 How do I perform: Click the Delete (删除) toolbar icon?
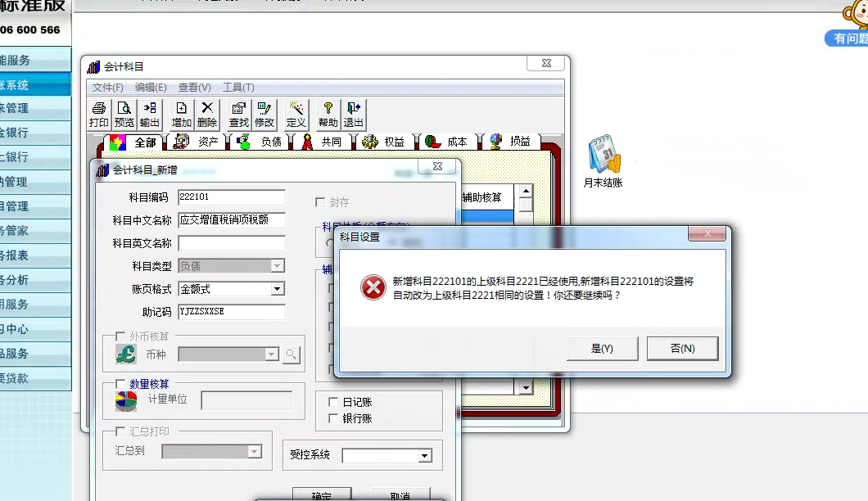[x=207, y=115]
